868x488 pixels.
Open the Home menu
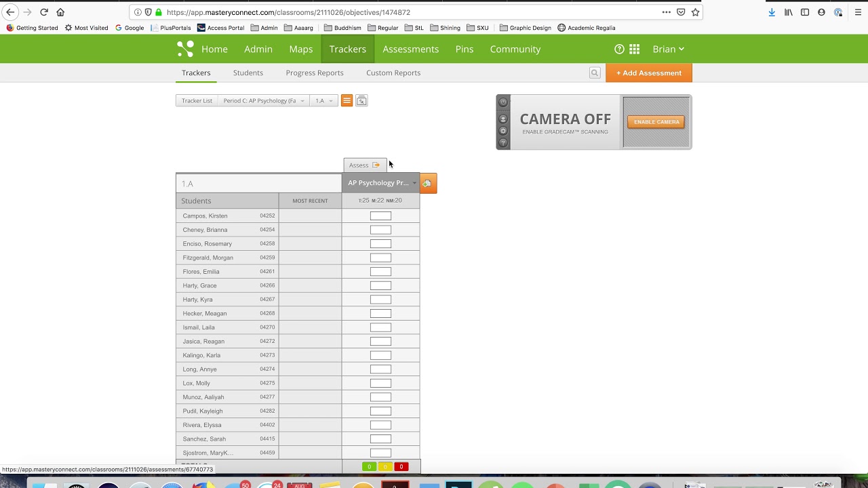click(214, 49)
